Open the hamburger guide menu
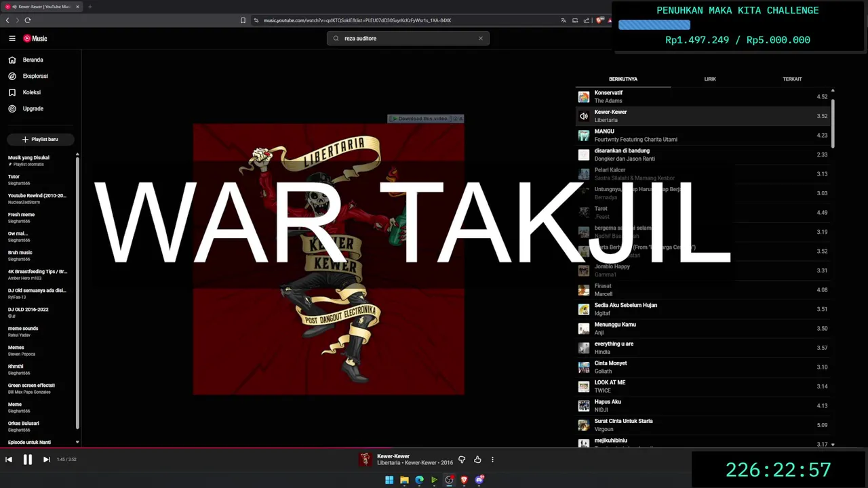868x488 pixels. pos(12,39)
